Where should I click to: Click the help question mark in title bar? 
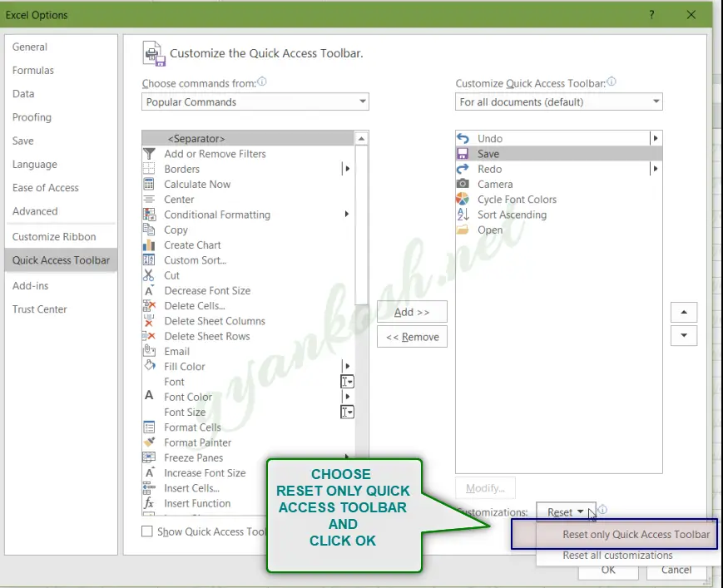point(651,15)
